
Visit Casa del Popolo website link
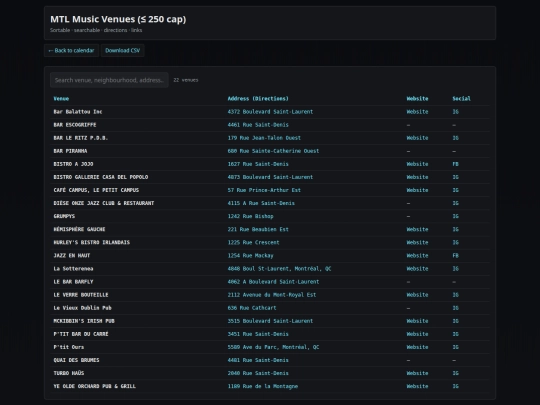[x=417, y=177]
